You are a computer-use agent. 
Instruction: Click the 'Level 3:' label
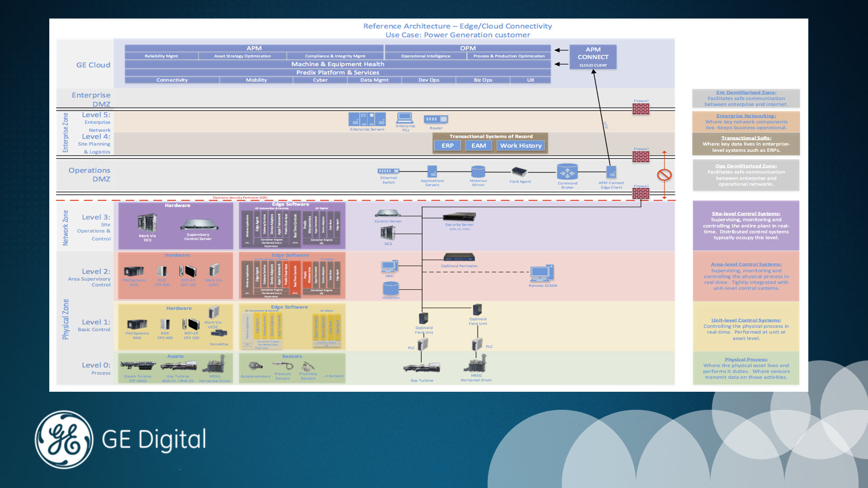point(96,217)
